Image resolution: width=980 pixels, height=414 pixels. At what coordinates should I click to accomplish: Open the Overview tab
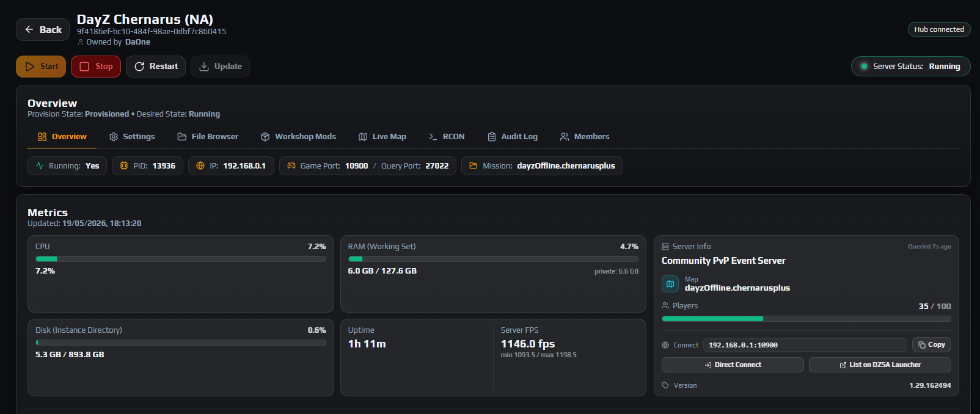tap(62, 137)
